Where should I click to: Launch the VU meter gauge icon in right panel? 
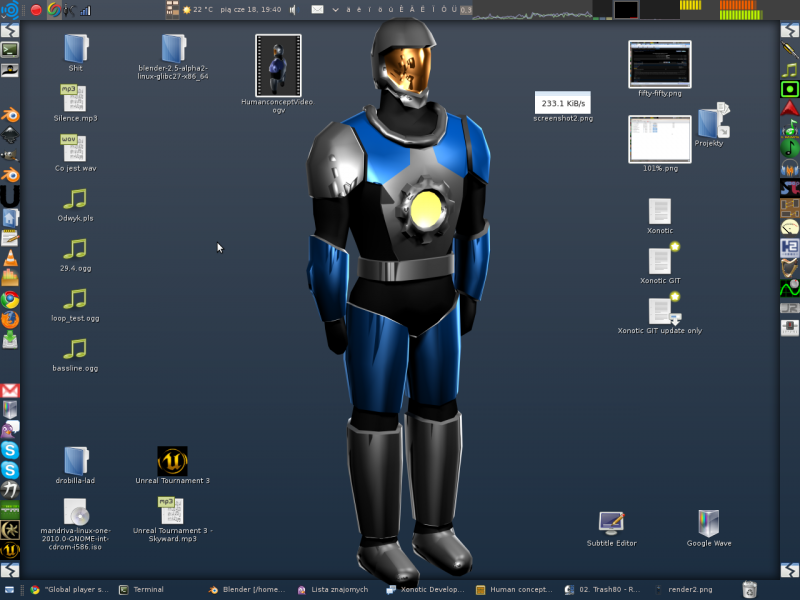(x=790, y=228)
